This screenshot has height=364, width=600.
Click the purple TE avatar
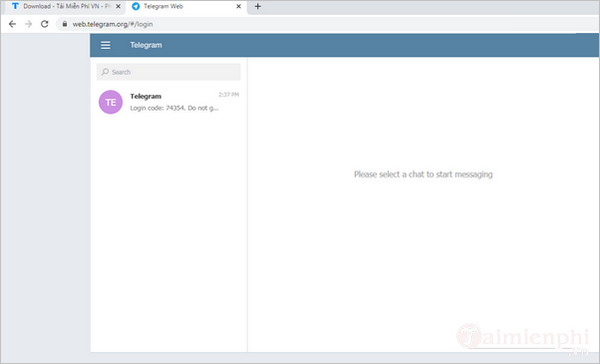pos(111,102)
